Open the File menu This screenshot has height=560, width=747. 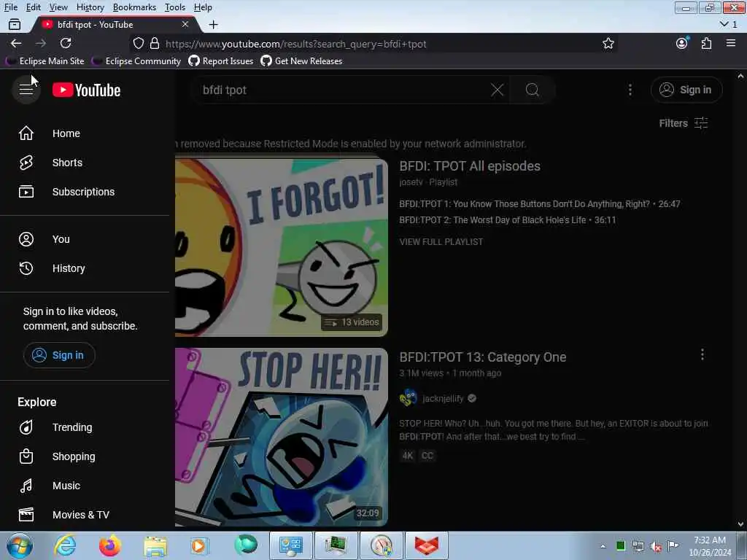pos(10,7)
